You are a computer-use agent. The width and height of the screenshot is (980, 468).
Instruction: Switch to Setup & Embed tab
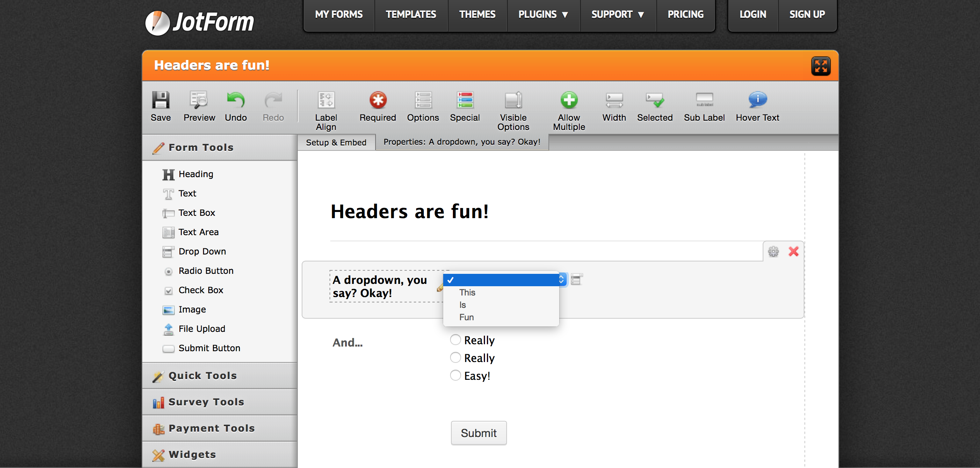[336, 142]
